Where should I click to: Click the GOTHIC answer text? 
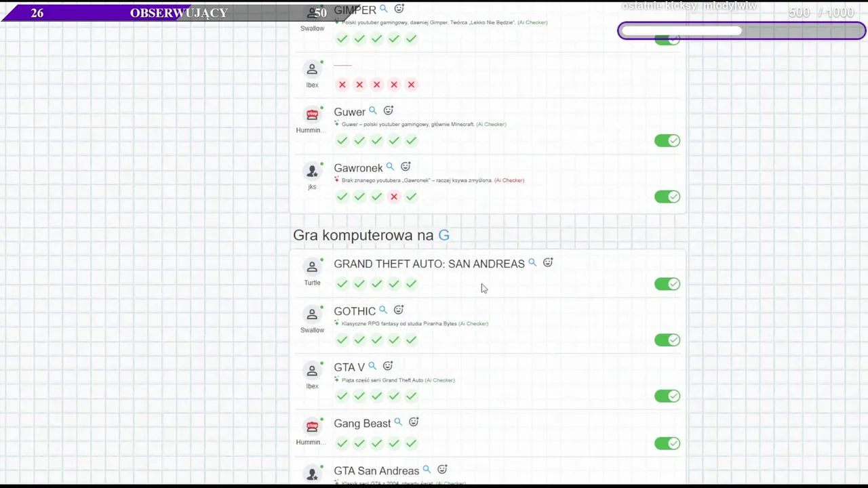[x=355, y=311]
